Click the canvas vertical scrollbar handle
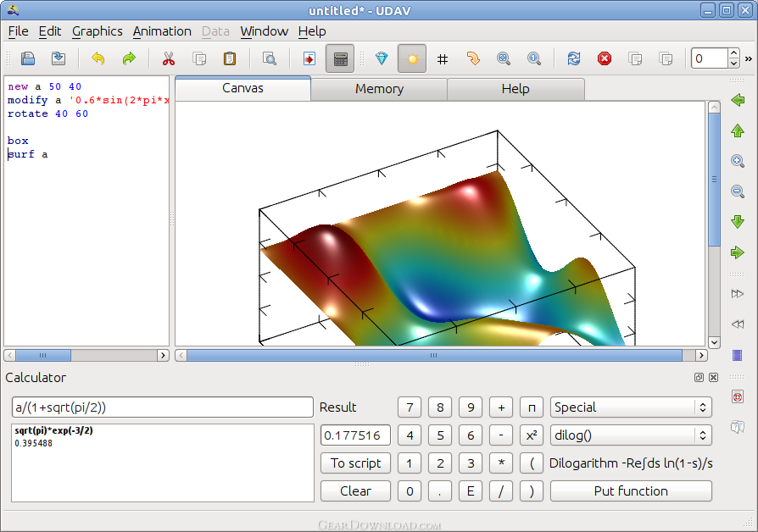The width and height of the screenshot is (758, 532). pyautogui.click(x=714, y=180)
